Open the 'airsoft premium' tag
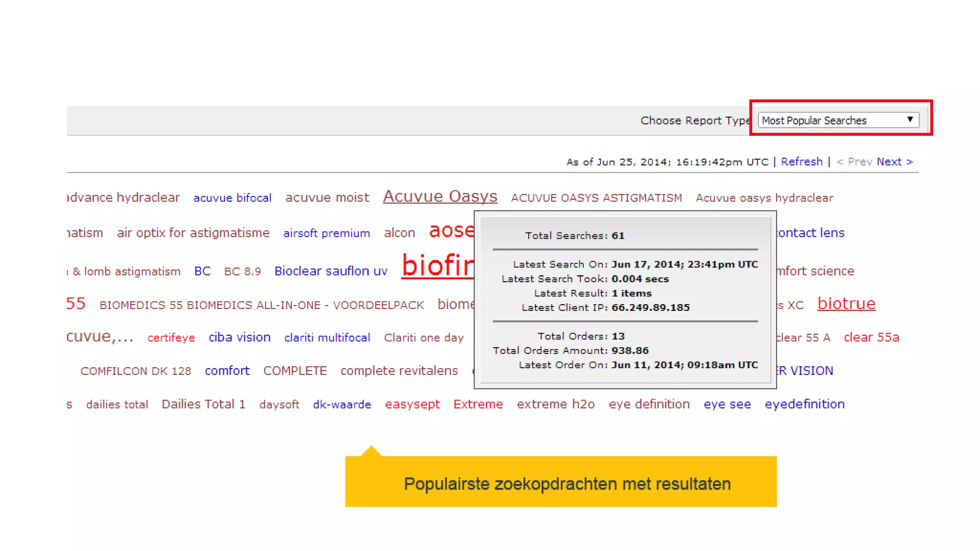Image resolution: width=980 pixels, height=551 pixels. tap(326, 233)
